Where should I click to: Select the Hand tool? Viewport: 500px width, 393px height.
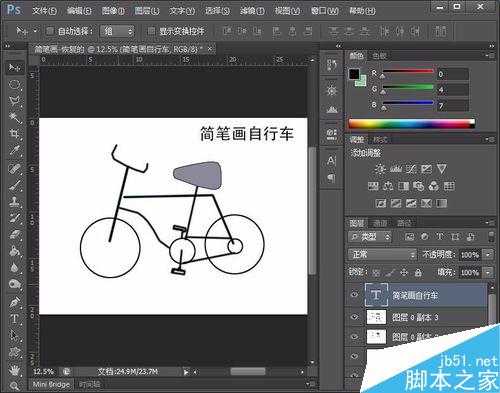[14, 369]
